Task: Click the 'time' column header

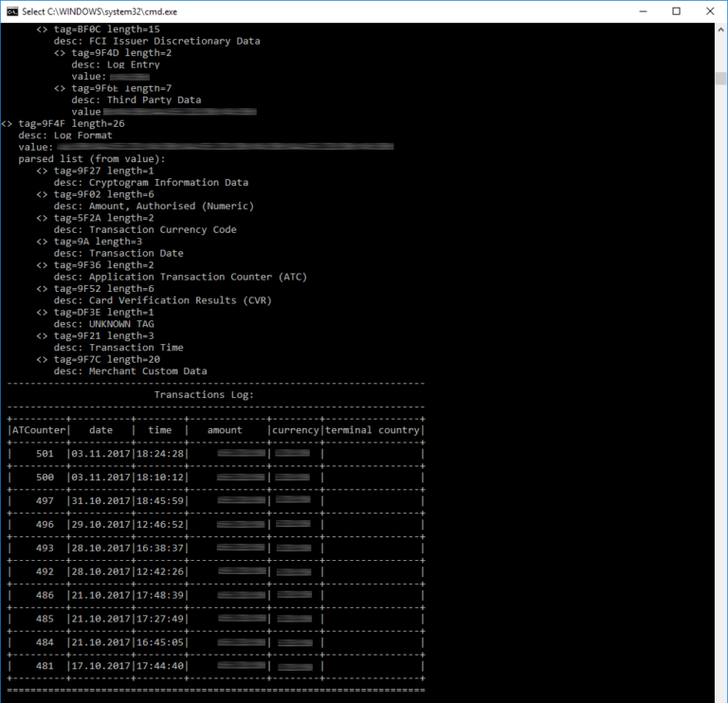Action: click(x=159, y=430)
